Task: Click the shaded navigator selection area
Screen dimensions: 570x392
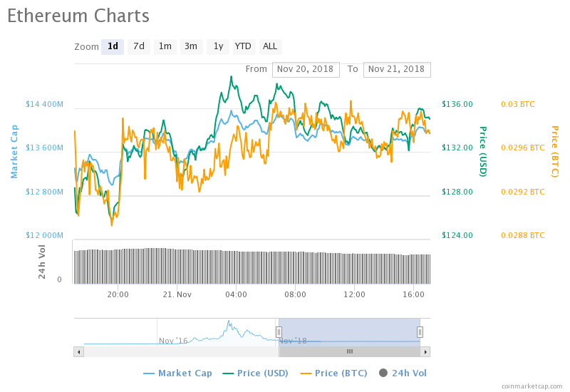Action: (x=349, y=332)
